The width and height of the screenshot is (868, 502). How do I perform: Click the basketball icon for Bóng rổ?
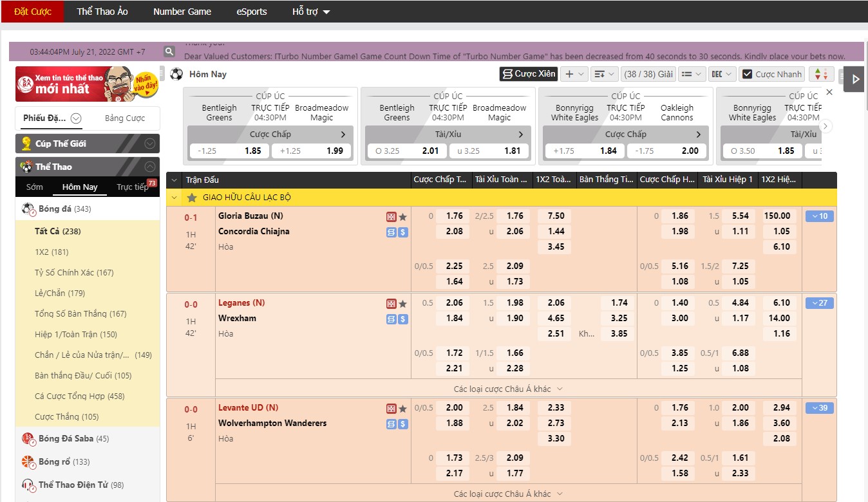point(28,462)
